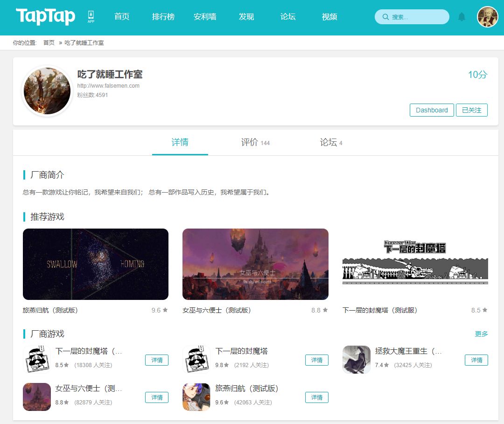Click the TapTap logo
504x424 pixels.
(x=46, y=16)
